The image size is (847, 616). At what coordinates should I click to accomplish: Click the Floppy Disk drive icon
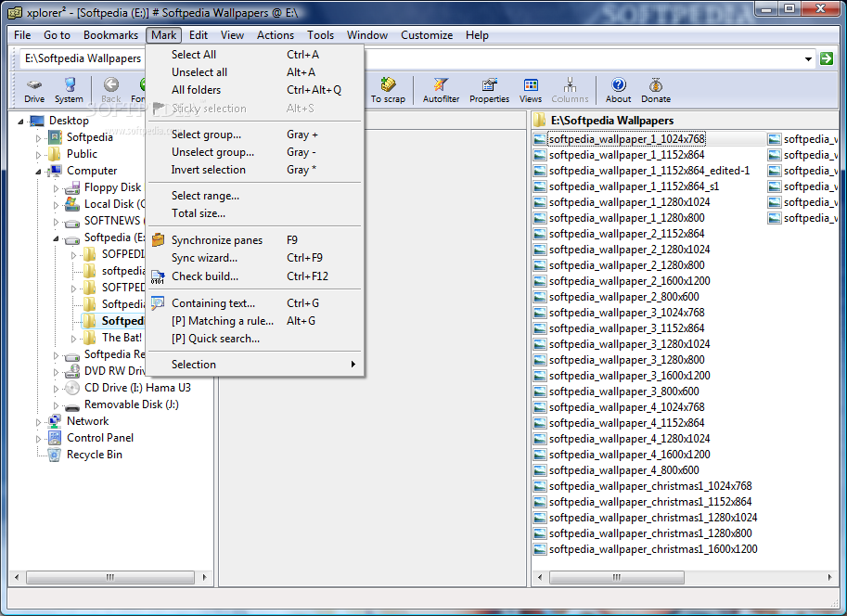click(71, 187)
